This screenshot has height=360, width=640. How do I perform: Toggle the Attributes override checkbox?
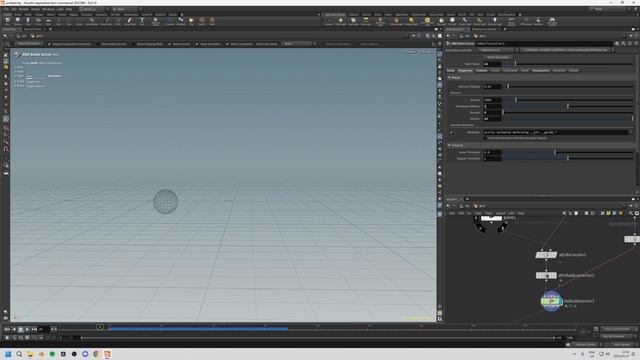451,132
